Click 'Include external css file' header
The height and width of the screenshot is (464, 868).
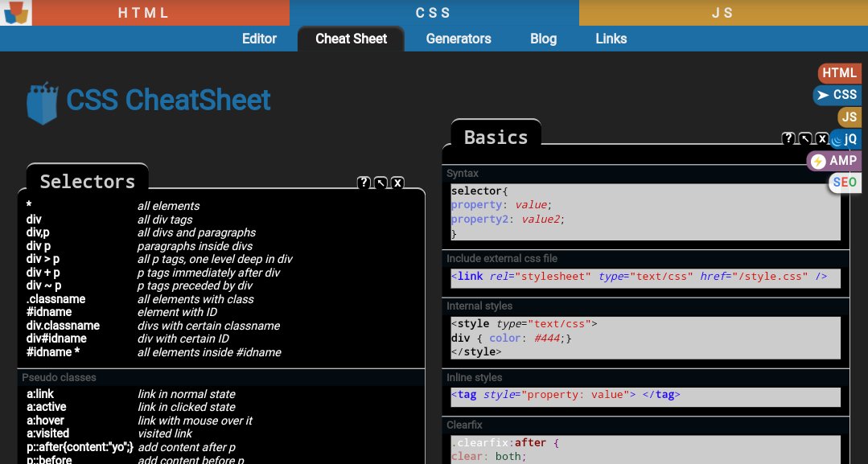[x=645, y=259]
